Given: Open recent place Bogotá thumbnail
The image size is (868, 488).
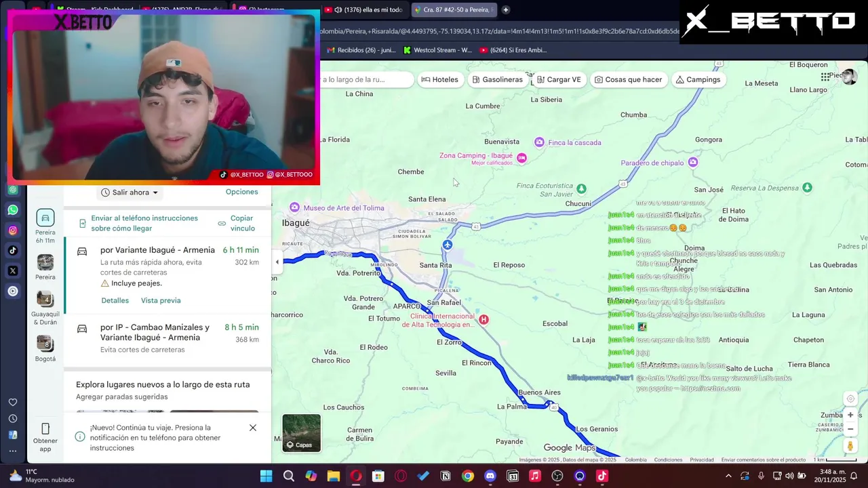Looking at the screenshot, I should coord(45,344).
